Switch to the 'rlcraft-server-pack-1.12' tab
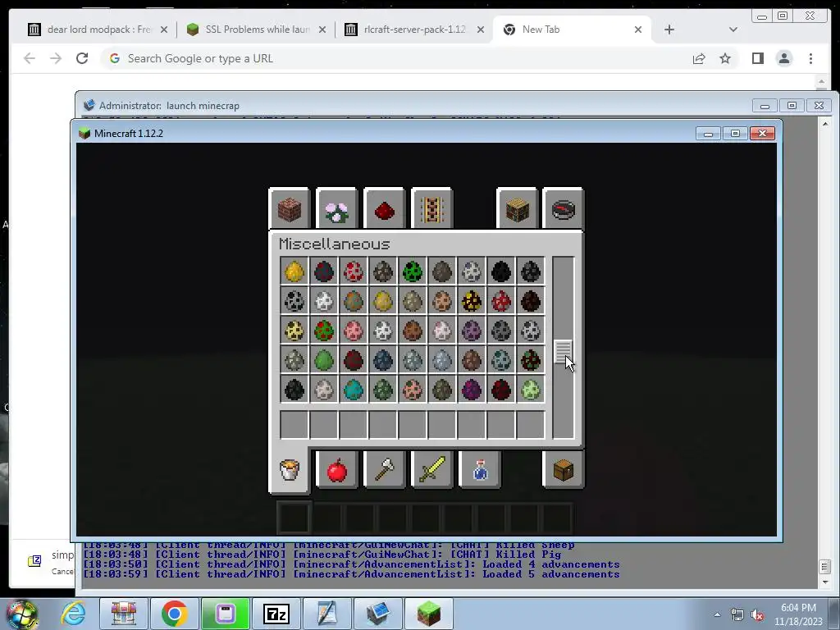The image size is (840, 630). 415,30
